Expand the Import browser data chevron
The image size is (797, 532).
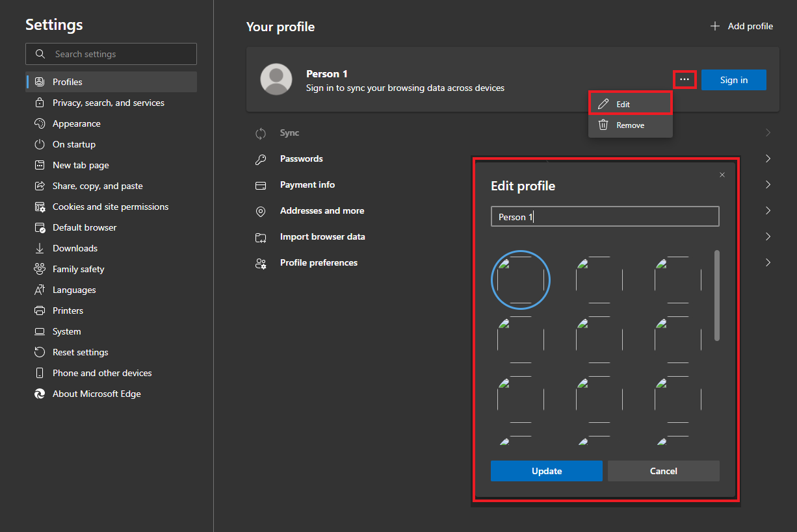point(768,236)
